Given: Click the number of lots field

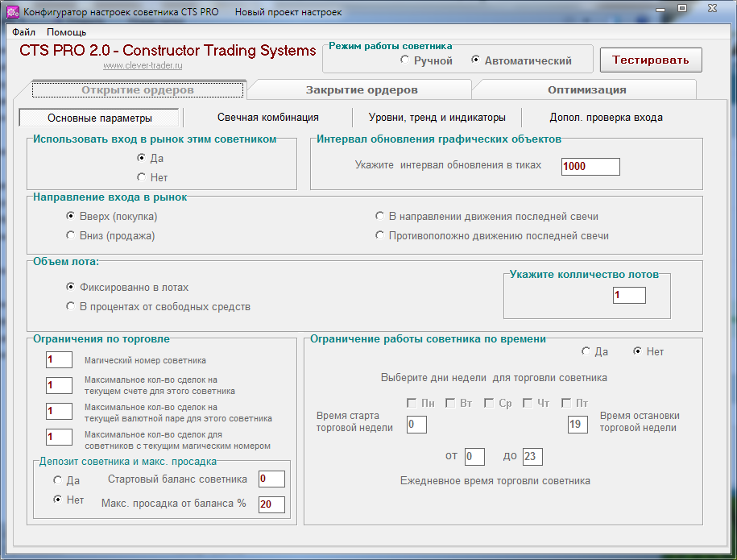Looking at the screenshot, I should click(x=629, y=295).
